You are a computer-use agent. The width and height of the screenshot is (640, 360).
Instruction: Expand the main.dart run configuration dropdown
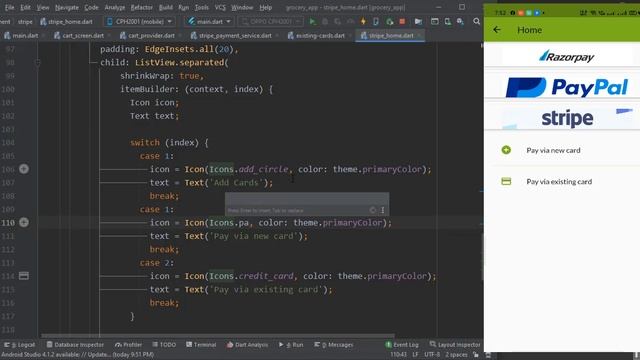click(x=210, y=21)
